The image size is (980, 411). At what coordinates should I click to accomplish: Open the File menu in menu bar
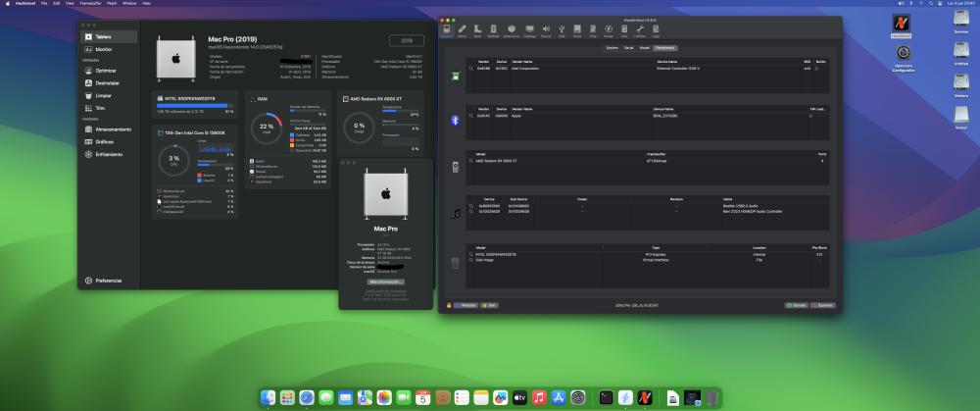(x=44, y=3)
